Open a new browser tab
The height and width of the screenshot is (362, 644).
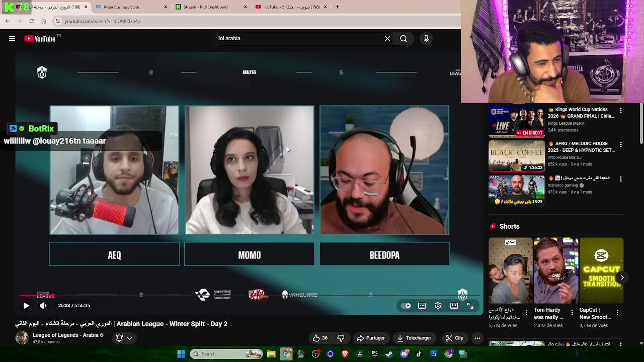coord(337,7)
